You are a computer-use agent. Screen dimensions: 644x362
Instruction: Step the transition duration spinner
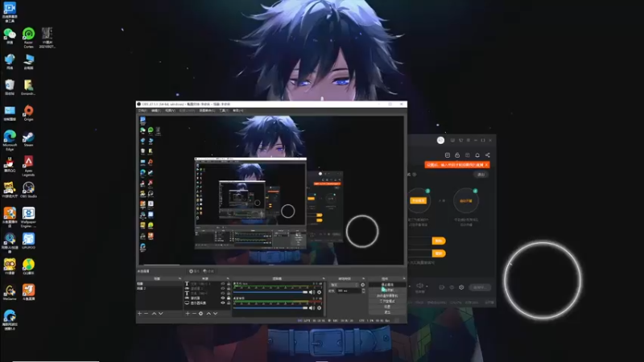click(x=364, y=291)
